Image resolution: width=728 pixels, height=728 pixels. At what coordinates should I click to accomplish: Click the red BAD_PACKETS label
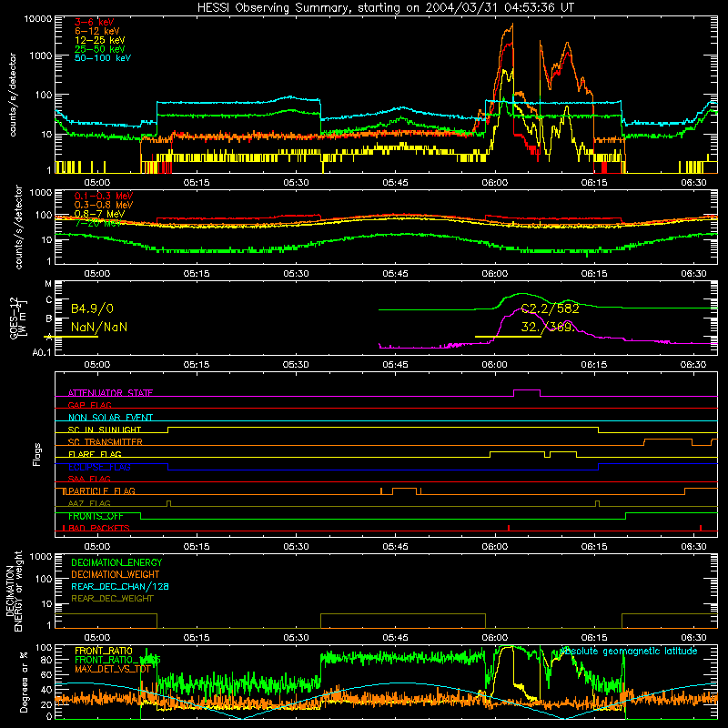pyautogui.click(x=98, y=528)
